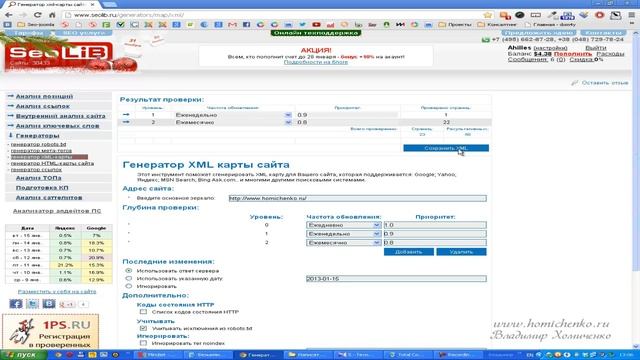
Task: Open the YouTube bookmark icon
Action: tap(316, 24)
